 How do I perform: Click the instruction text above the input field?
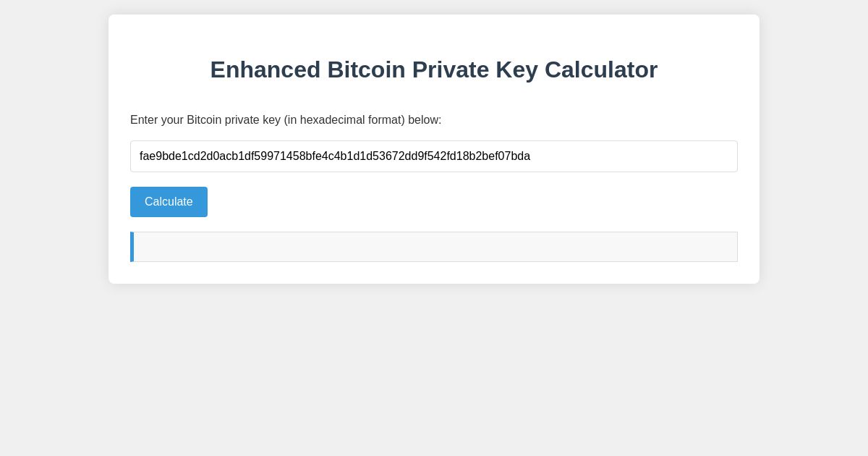click(x=286, y=120)
